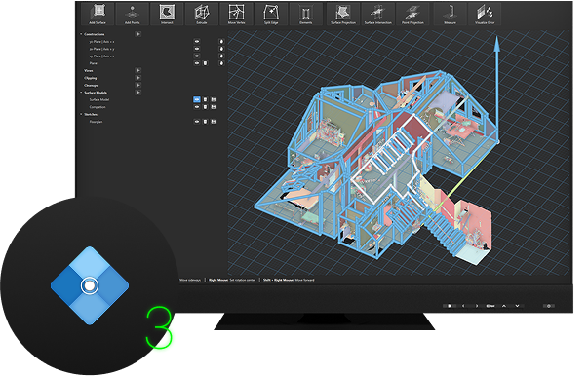Click the monitor's left arrow button

463,306
